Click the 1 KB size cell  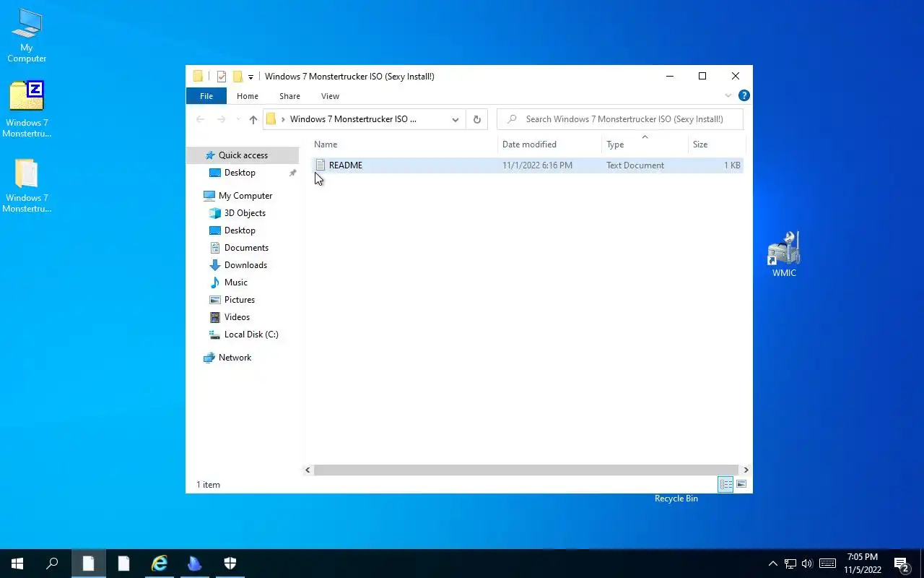pos(732,165)
